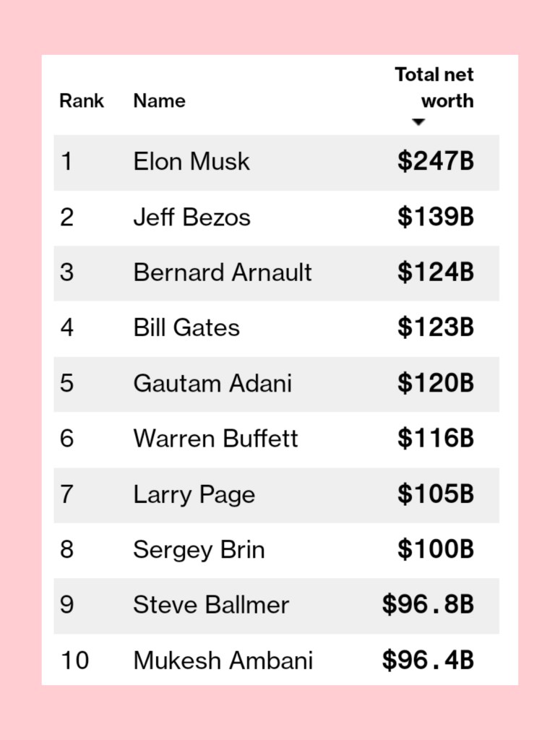Open Steve Ballmer's entry
This screenshot has width=560, height=740.
click(211, 606)
